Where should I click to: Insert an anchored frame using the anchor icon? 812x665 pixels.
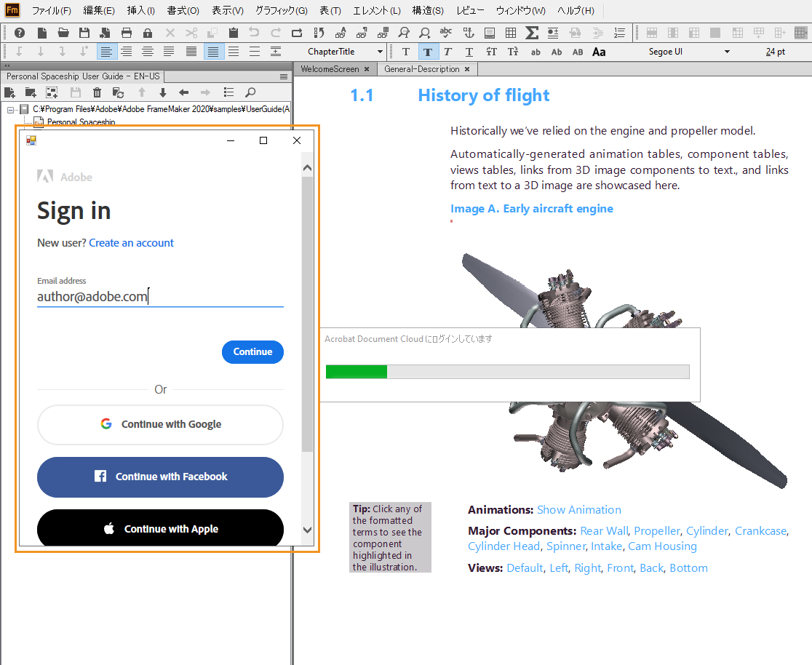pos(468,33)
